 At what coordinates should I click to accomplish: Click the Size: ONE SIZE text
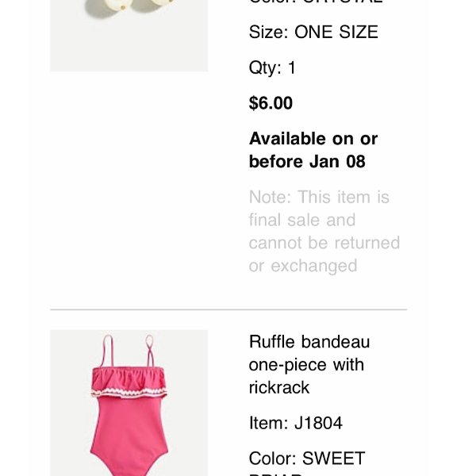click(x=313, y=32)
